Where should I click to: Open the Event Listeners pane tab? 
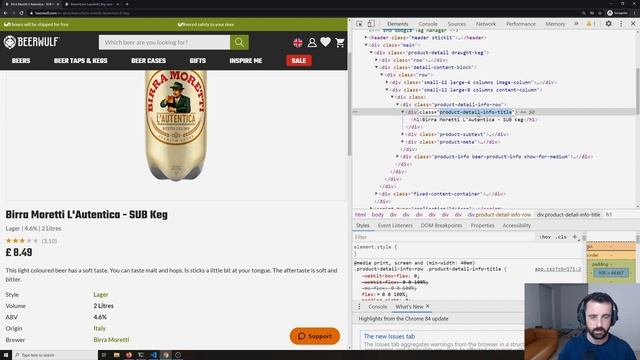click(x=395, y=225)
